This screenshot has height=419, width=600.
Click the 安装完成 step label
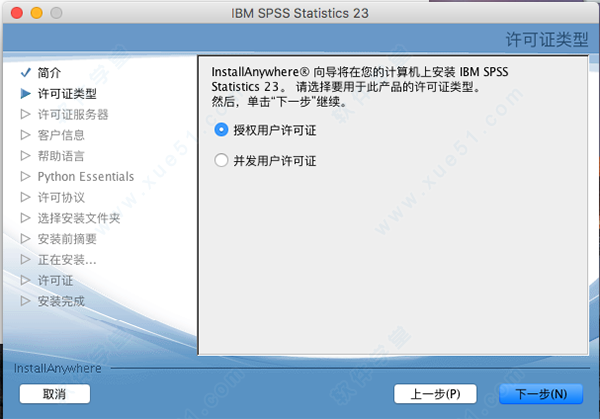click(61, 302)
